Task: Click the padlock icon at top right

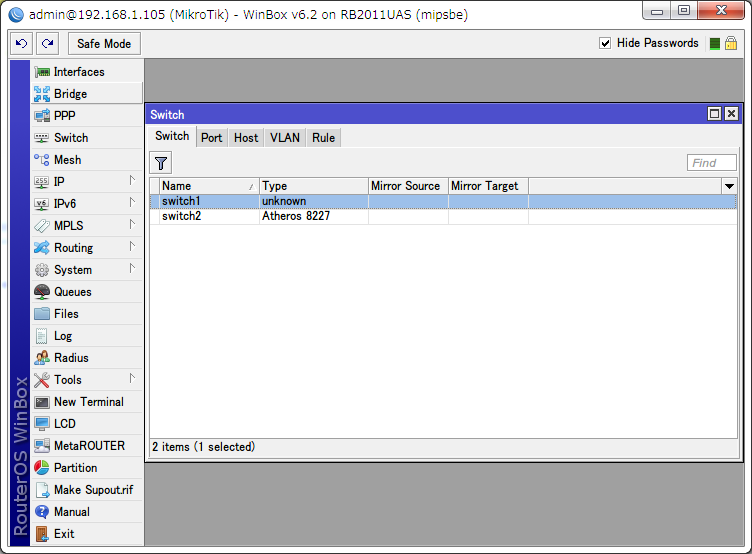Action: point(731,43)
